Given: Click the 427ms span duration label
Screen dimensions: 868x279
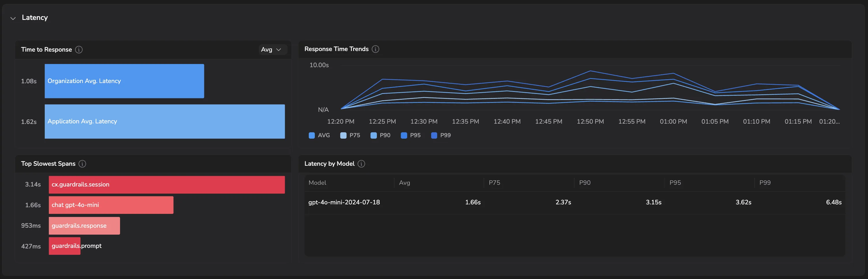Looking at the screenshot, I should pos(31,246).
